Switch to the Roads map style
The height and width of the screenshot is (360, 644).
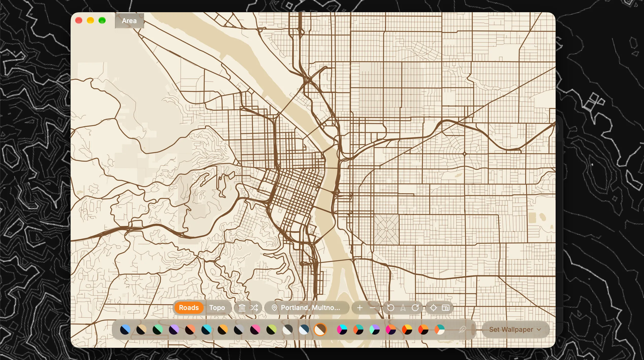click(x=189, y=308)
